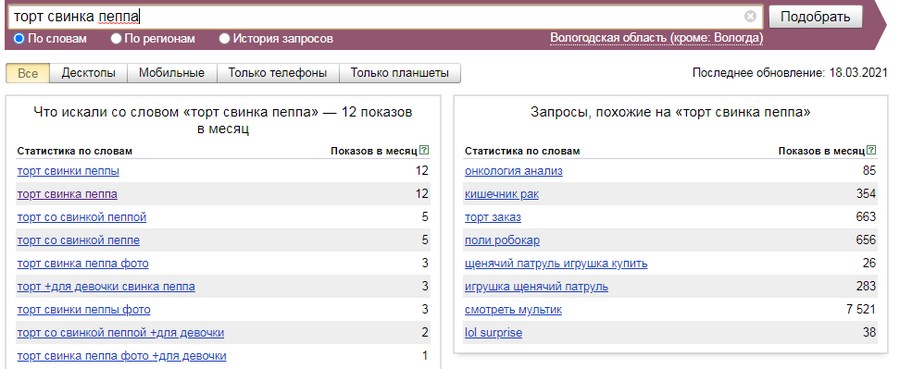Open 'торт +для девочки свинка пеппа' link
The height and width of the screenshot is (369, 900).
[106, 286]
